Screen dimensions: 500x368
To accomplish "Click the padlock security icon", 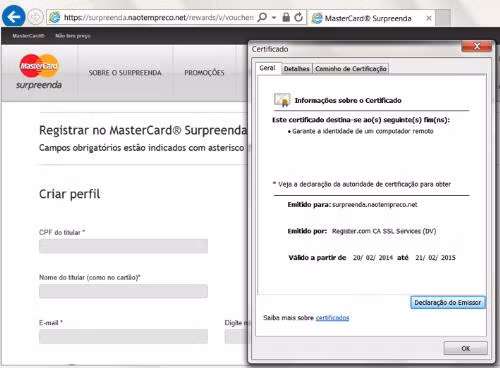I will tap(286, 17).
